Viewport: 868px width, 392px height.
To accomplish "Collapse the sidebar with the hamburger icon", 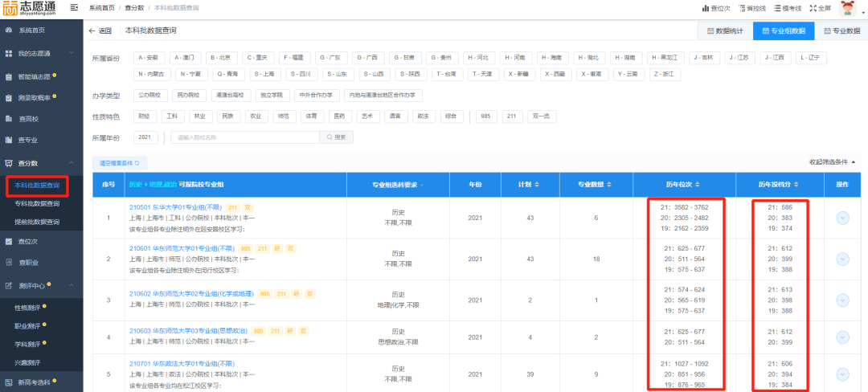I will 74,7.
